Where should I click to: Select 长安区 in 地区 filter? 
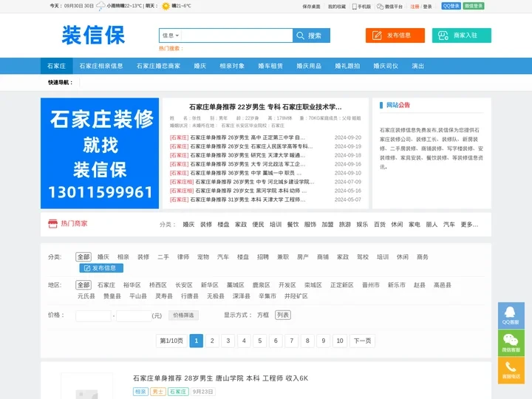pos(184,285)
